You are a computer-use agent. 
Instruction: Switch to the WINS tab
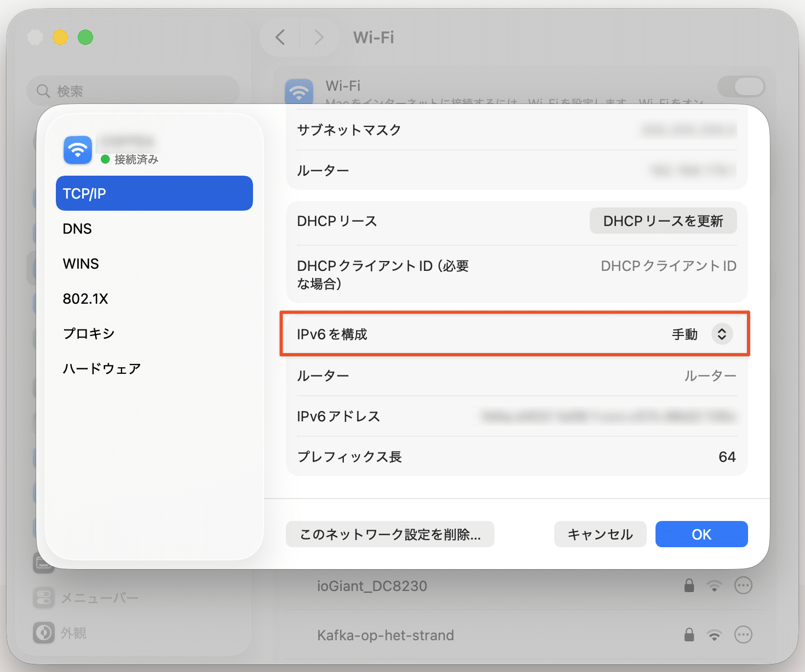154,263
